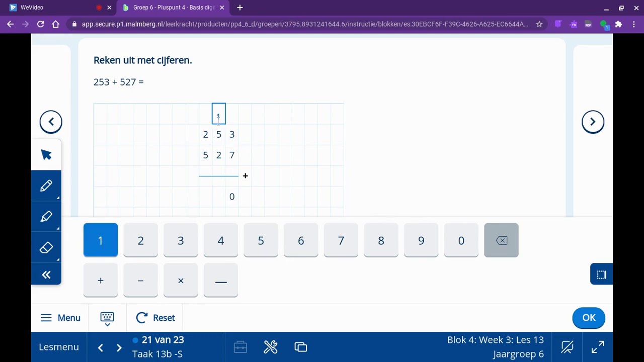
Task: Open the overlapping windows icon
Action: point(301,347)
